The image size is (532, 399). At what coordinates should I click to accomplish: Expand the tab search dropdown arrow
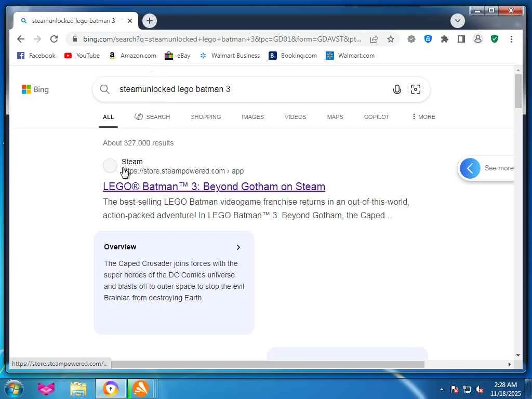coord(457,21)
